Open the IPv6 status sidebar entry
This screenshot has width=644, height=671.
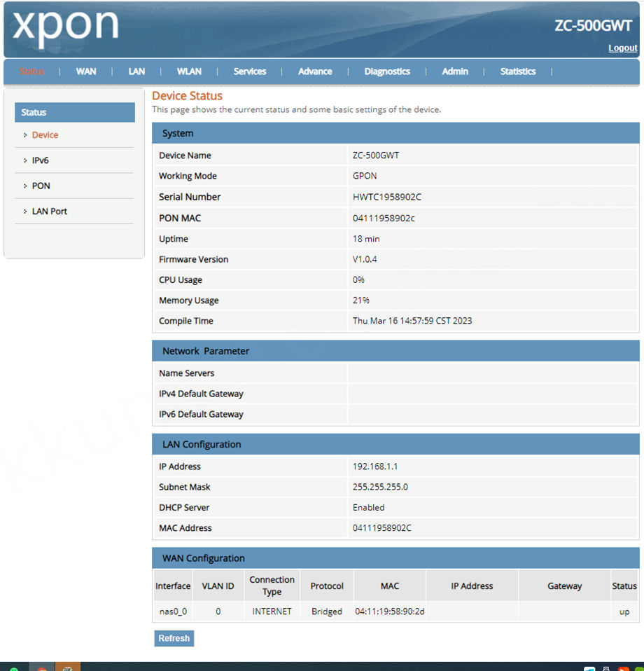pyautogui.click(x=41, y=160)
